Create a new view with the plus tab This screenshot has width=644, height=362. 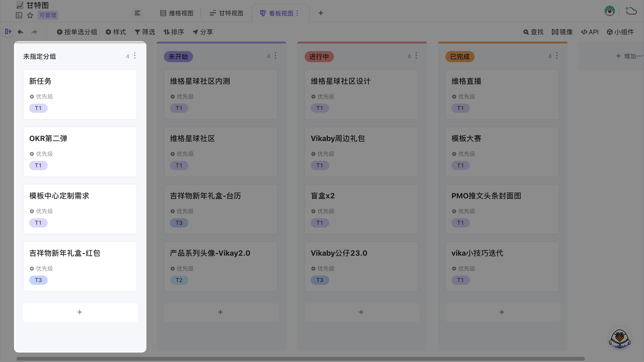pyautogui.click(x=321, y=13)
